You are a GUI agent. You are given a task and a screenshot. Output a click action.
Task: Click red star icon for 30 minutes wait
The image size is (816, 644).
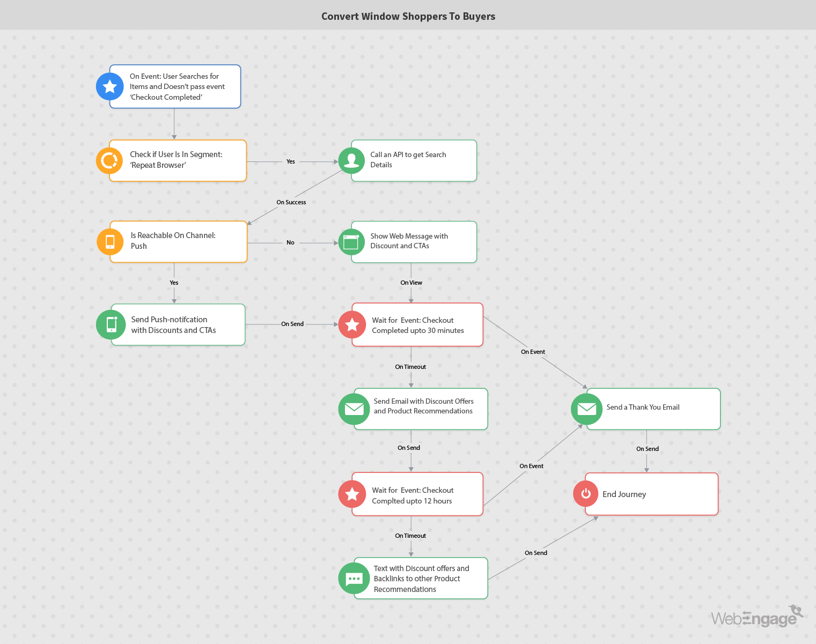pos(352,325)
